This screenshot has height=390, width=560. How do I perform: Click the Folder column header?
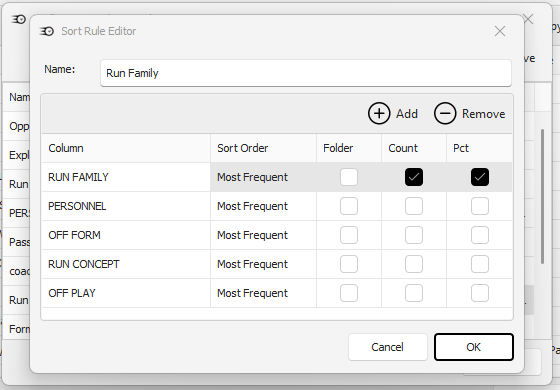click(349, 148)
